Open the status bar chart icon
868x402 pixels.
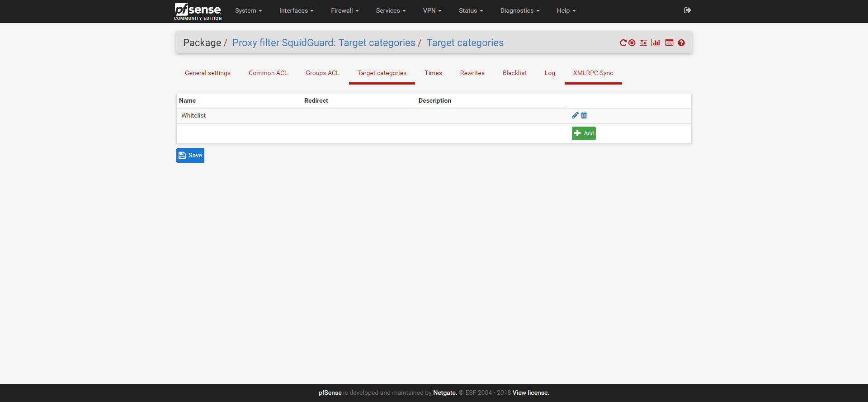click(656, 43)
